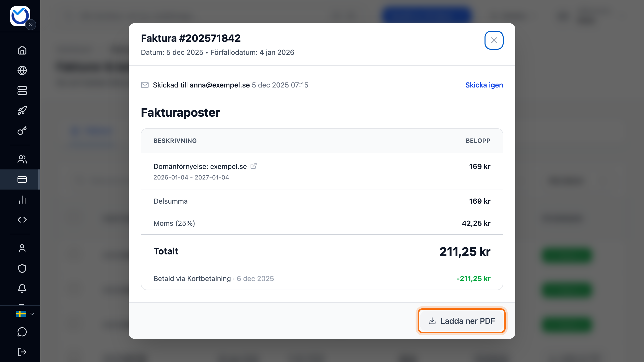Open the Domains globe icon in the sidebar
Image resolution: width=644 pixels, height=362 pixels.
[x=22, y=70]
